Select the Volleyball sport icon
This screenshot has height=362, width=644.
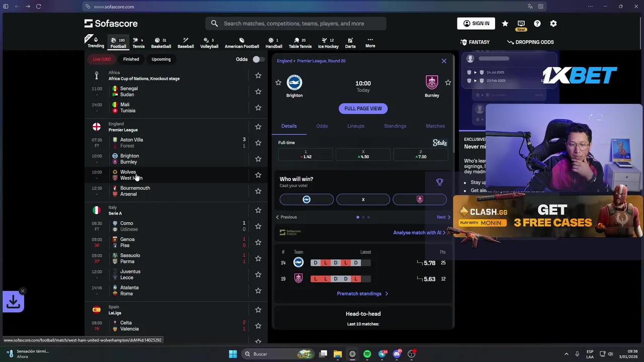click(x=209, y=43)
